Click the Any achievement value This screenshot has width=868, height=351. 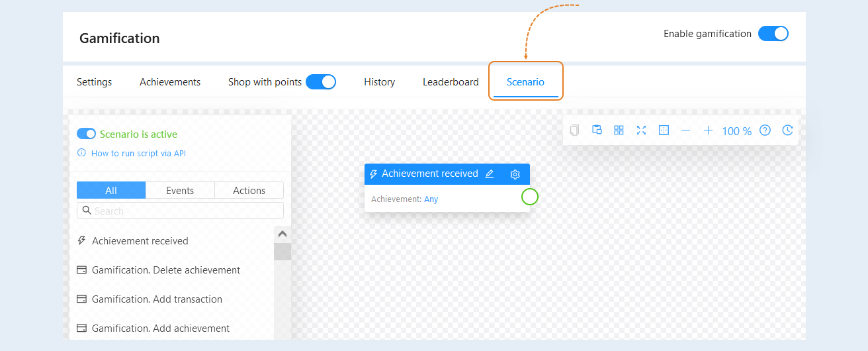[431, 199]
